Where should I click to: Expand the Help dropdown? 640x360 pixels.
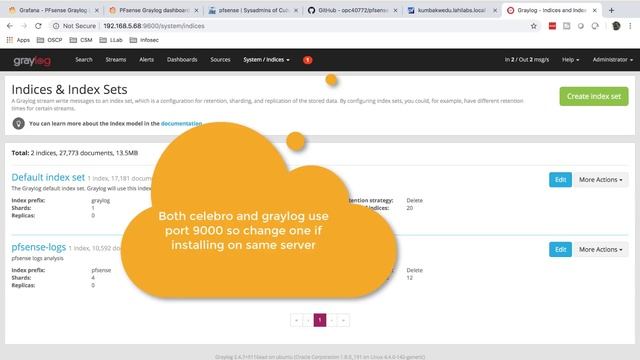570,60
